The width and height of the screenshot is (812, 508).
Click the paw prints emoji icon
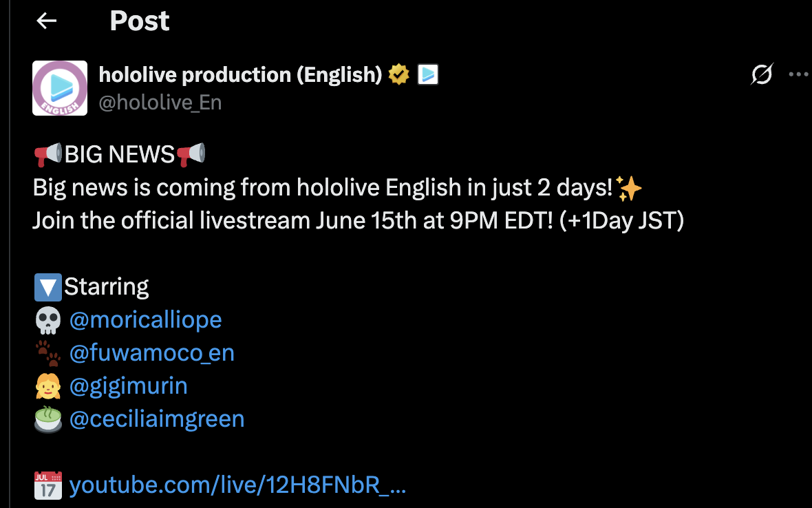(47, 353)
